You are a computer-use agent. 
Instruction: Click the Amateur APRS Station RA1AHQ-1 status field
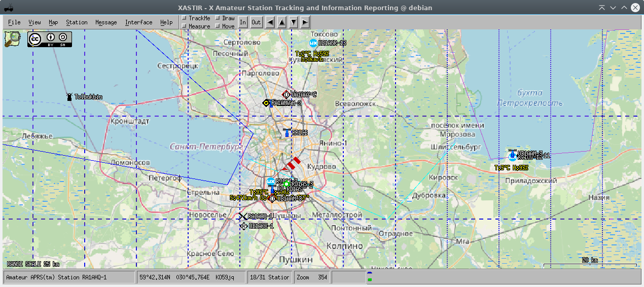69,277
